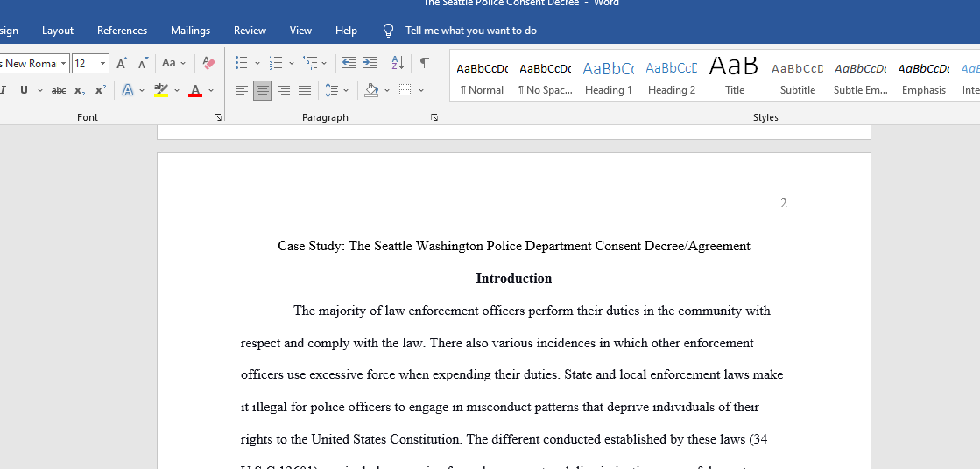Expand the font size dropdown
980x469 pixels.
[x=102, y=64]
